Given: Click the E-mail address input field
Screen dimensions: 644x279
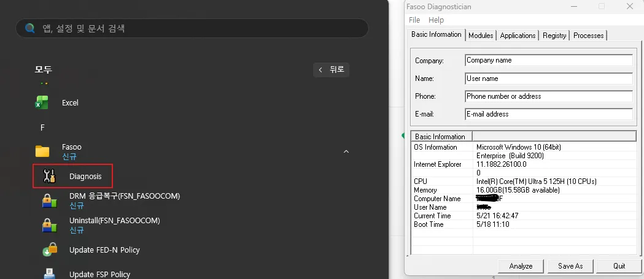Looking at the screenshot, I should (x=549, y=114).
